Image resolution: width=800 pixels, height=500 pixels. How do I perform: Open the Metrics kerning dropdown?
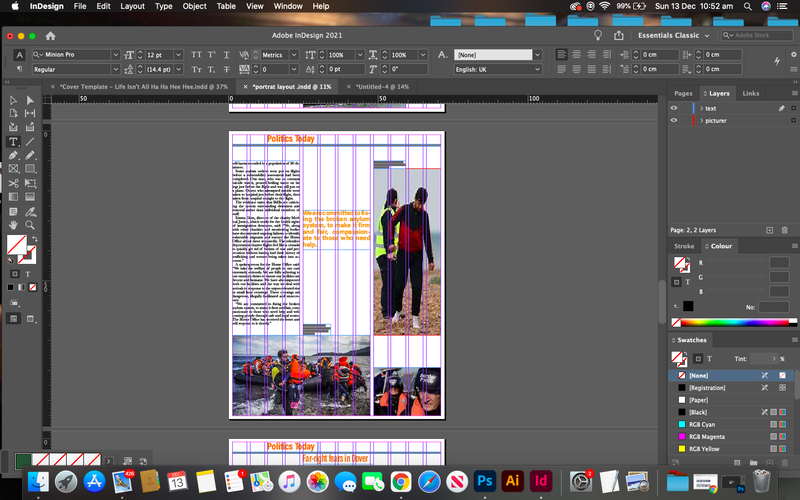pos(294,55)
